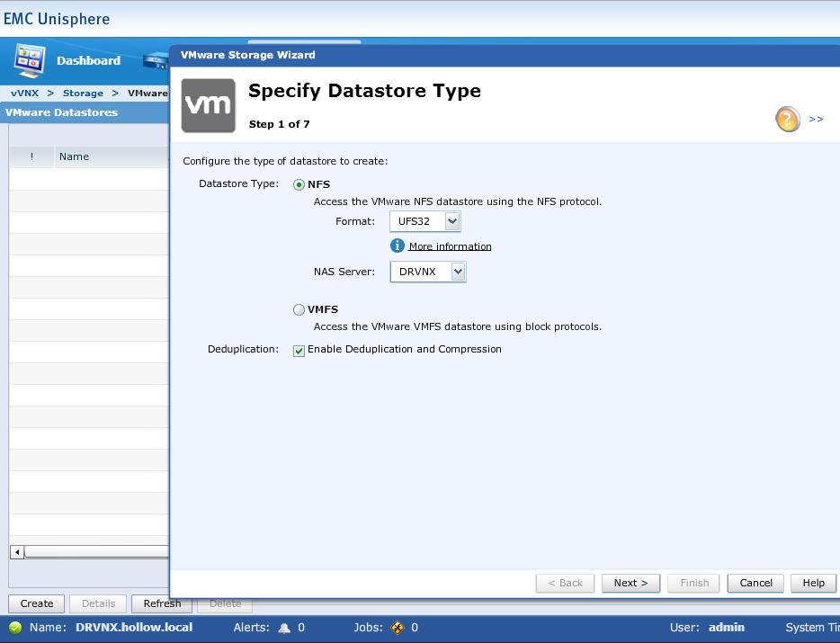Click the VMware vm logo icon
The image size is (840, 643).
(x=209, y=105)
